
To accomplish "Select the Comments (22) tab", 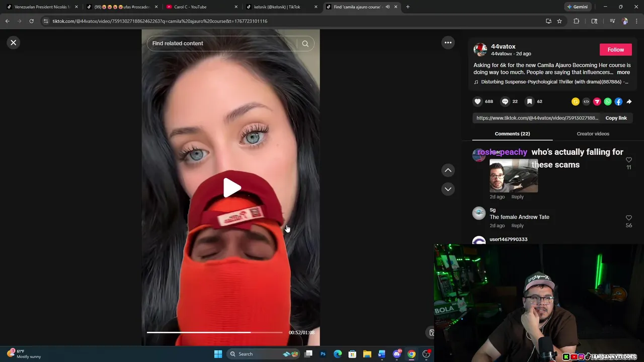I will coord(512,134).
